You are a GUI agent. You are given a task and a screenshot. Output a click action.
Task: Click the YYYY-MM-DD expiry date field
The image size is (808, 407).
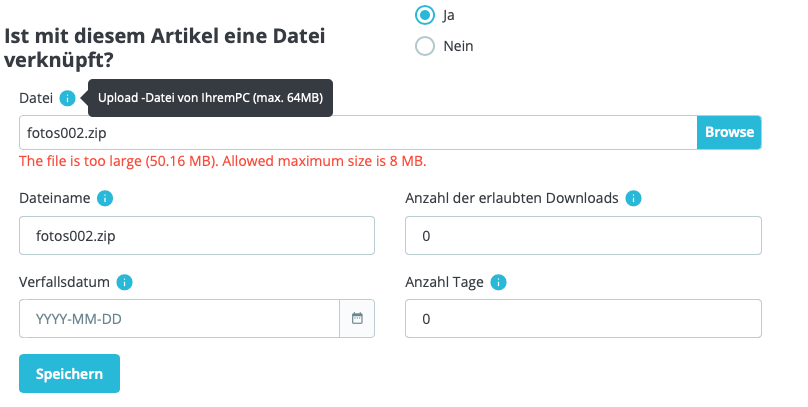click(179, 318)
